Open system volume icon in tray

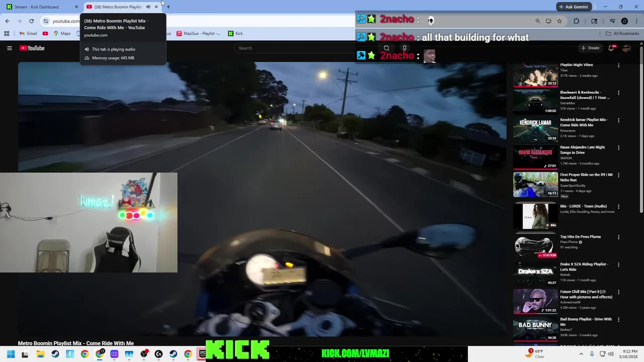611,354
